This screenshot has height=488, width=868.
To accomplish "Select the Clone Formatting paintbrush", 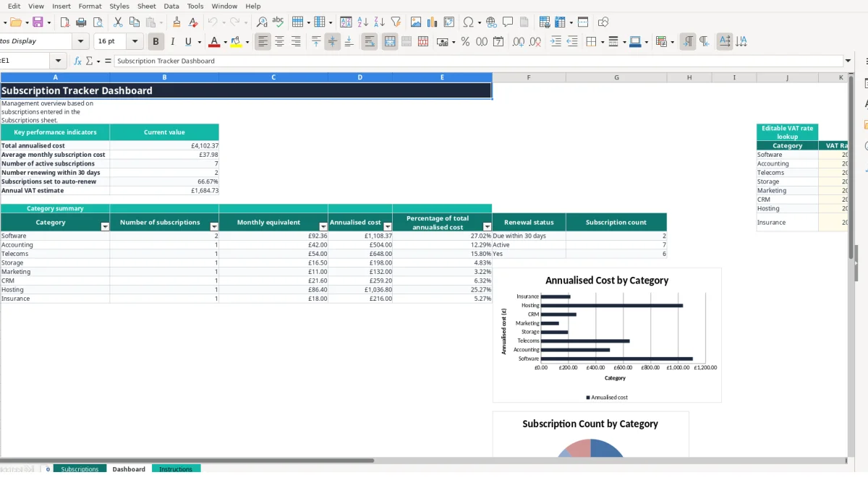I will 176,22.
